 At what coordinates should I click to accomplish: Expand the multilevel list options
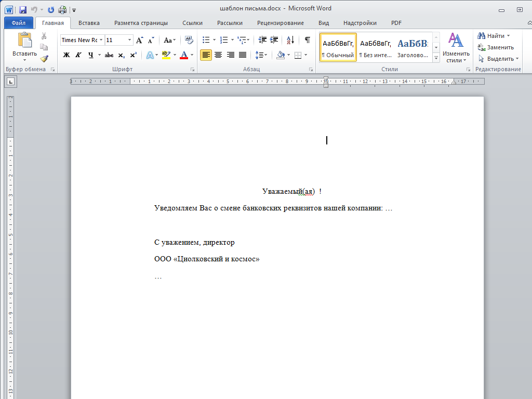(x=248, y=40)
